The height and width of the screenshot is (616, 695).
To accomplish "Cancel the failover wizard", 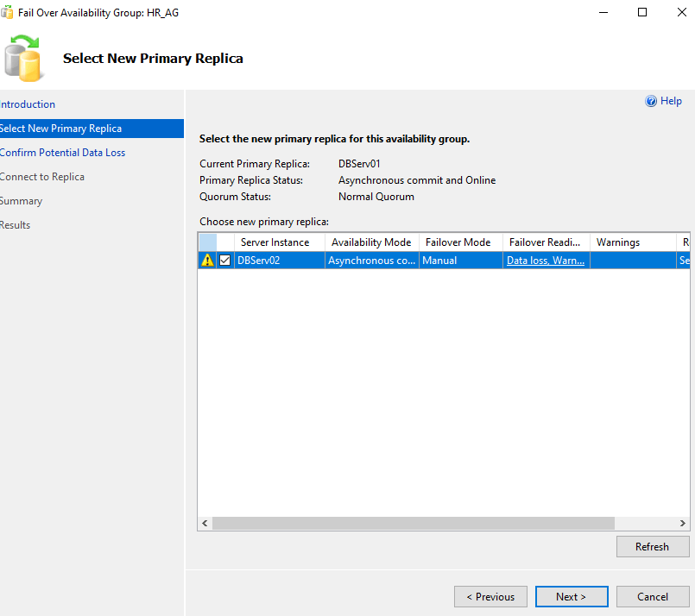I will coord(653,596).
